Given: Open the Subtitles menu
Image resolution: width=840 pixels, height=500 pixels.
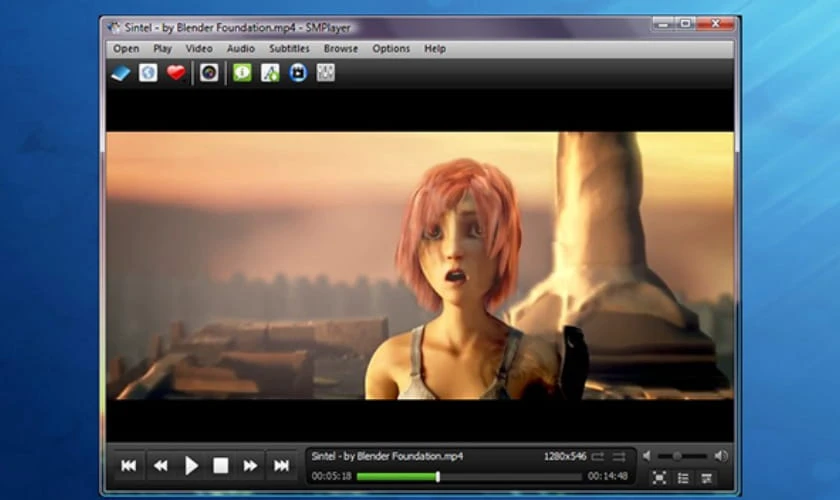Looking at the screenshot, I should point(289,49).
